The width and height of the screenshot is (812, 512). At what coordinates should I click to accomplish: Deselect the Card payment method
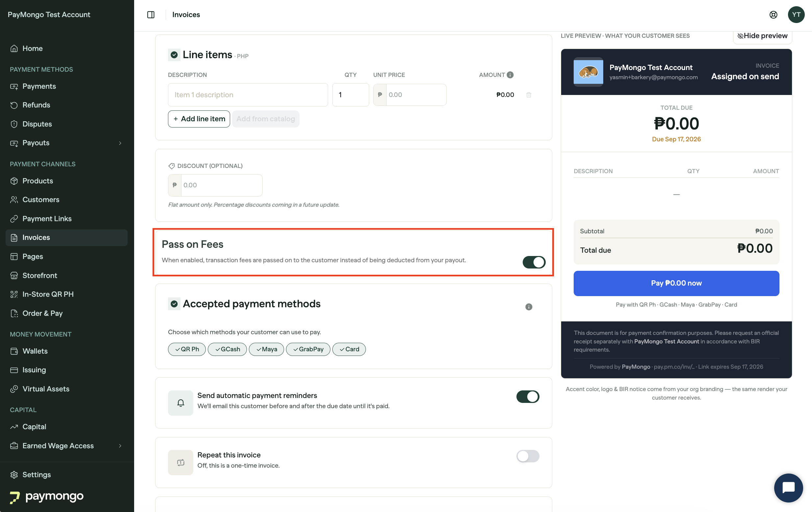pyautogui.click(x=349, y=349)
